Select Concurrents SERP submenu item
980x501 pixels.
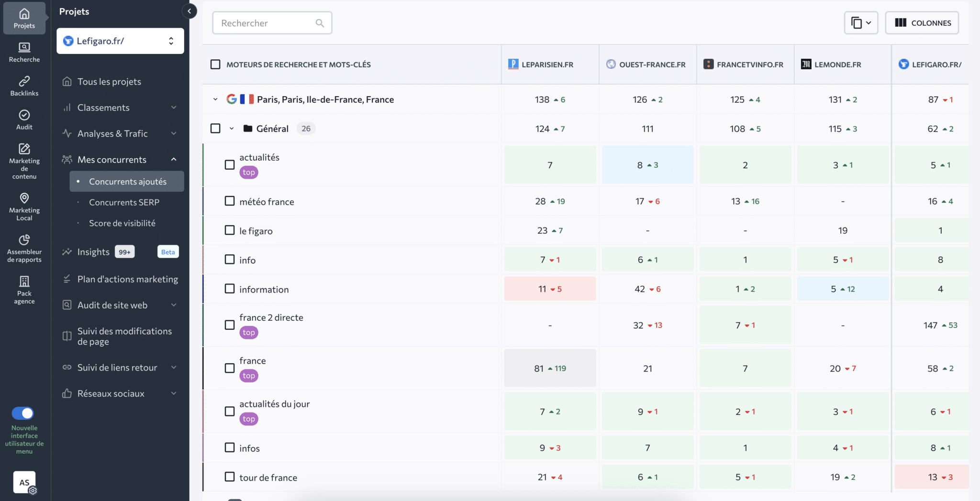click(124, 202)
